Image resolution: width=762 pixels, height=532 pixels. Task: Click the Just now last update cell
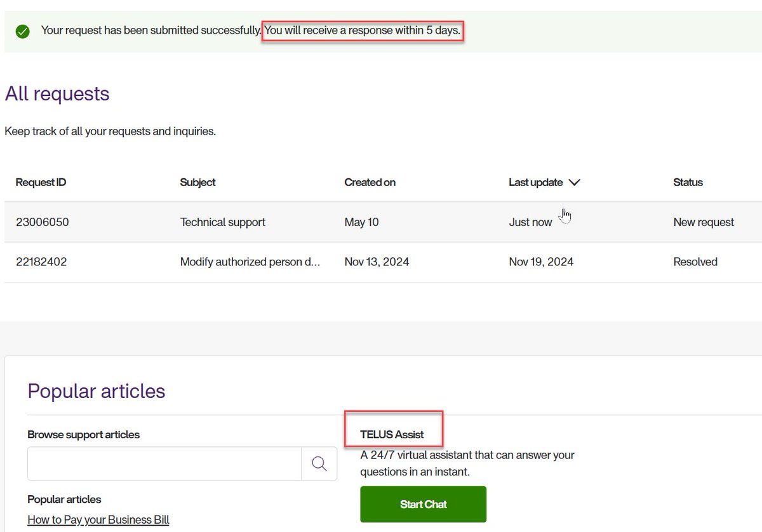tap(530, 222)
